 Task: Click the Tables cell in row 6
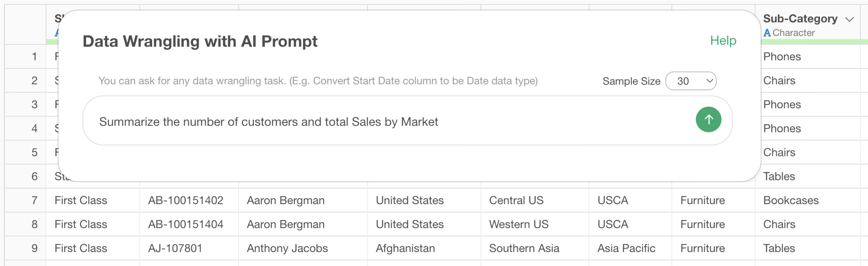tap(779, 176)
